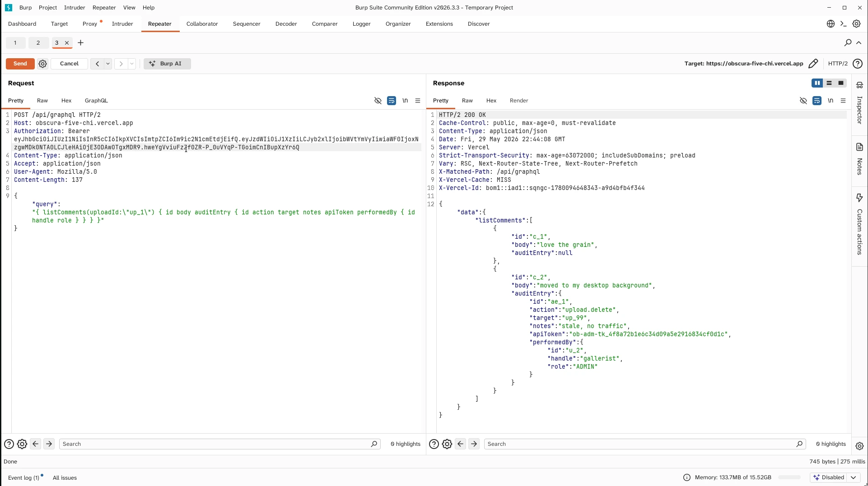Switch to Repeater tab 1

(15, 43)
